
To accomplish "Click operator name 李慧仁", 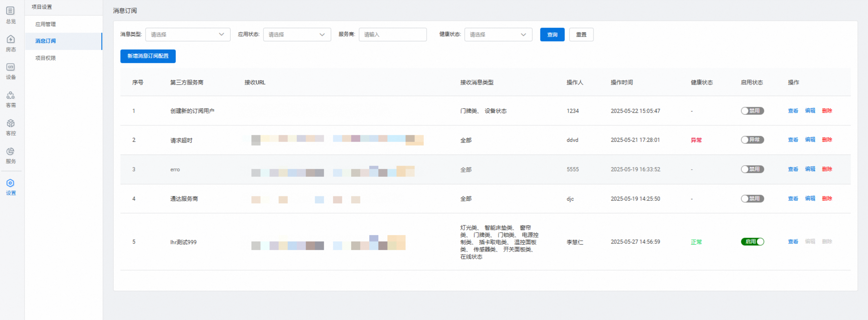I will (x=575, y=242).
